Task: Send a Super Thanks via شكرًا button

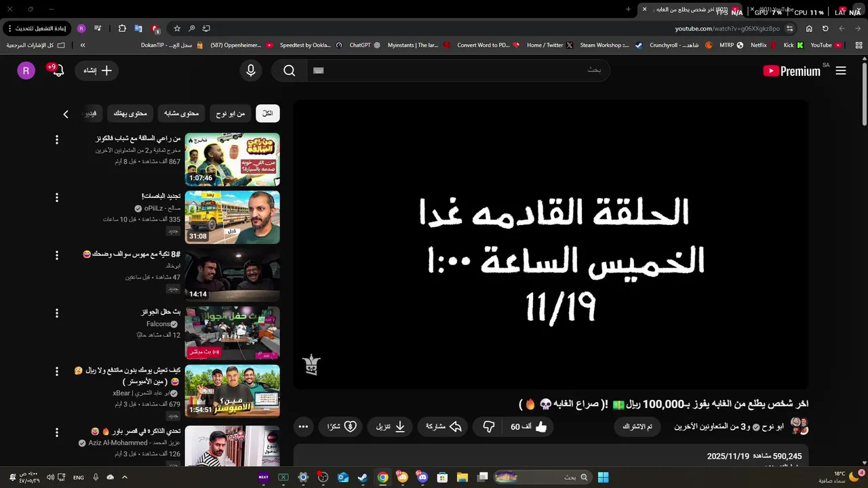Action: [341, 427]
